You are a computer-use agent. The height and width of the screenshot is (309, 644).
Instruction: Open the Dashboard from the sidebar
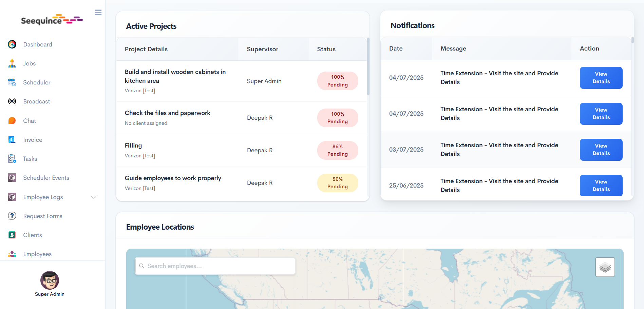tap(37, 44)
